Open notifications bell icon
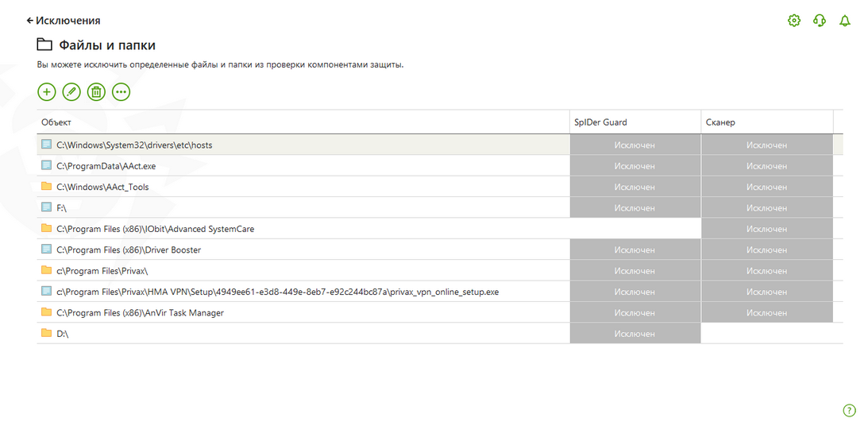The image size is (868, 422). tap(844, 21)
